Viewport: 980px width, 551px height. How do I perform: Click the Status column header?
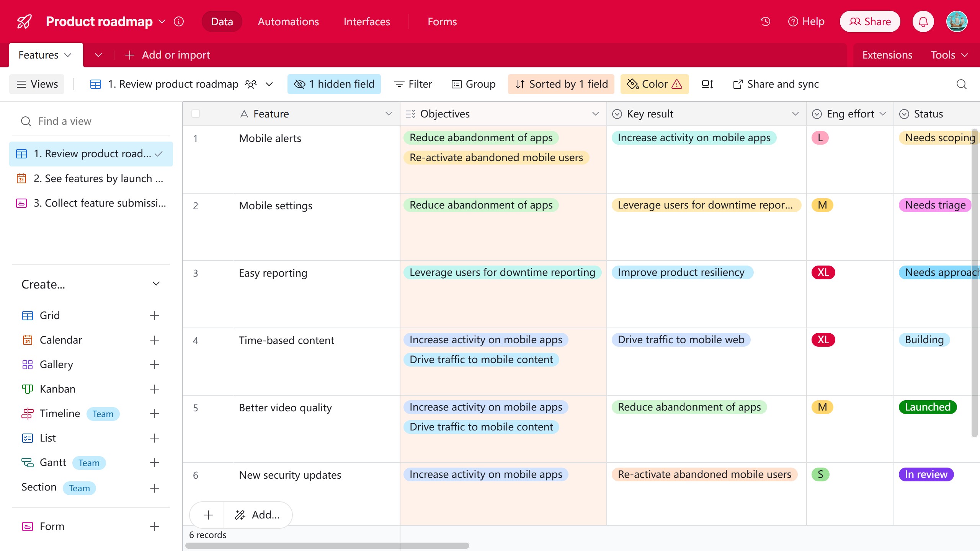pyautogui.click(x=936, y=114)
